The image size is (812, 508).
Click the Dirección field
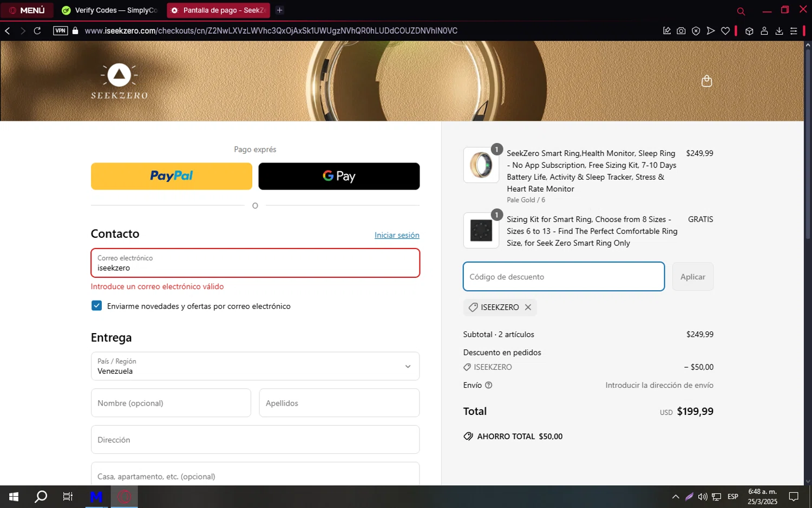click(255, 440)
